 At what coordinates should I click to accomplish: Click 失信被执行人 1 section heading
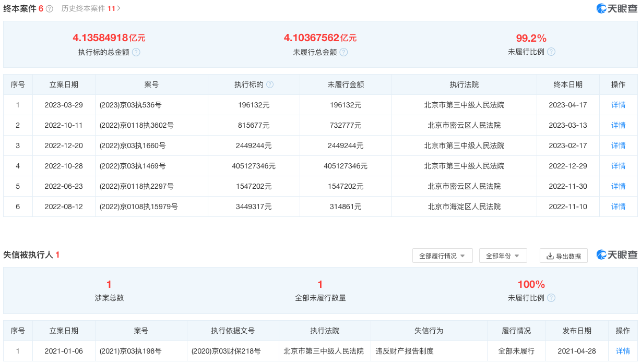point(31,255)
